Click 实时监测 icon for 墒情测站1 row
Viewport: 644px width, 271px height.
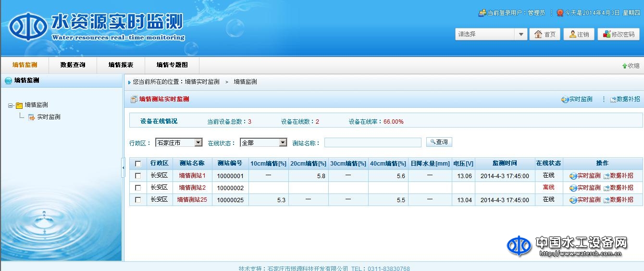573,176
